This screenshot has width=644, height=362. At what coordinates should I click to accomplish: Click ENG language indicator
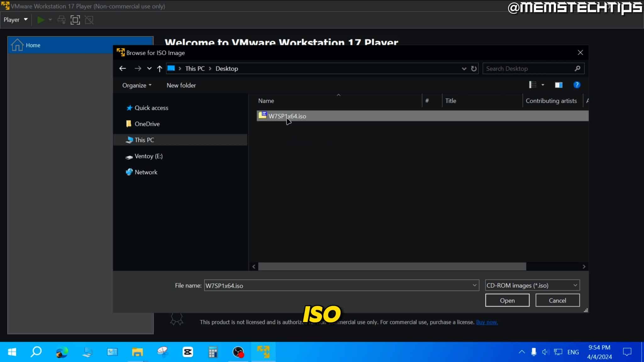coord(573,352)
